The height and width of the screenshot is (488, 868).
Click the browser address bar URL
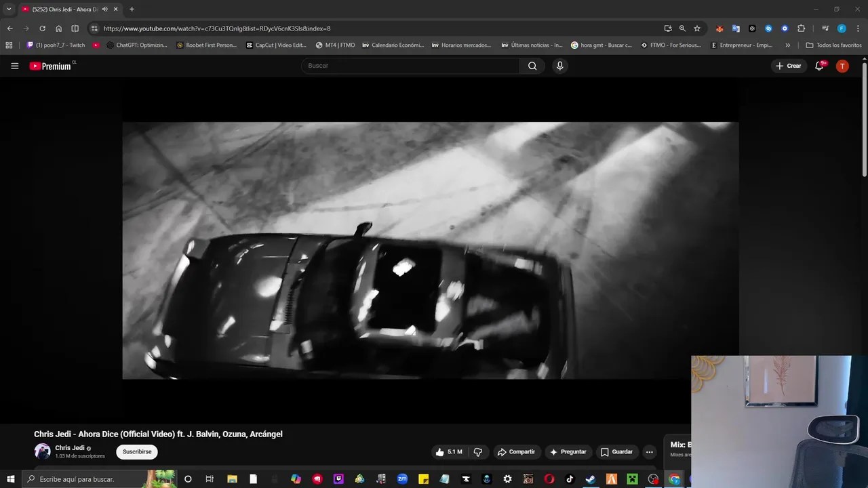[x=217, y=28]
